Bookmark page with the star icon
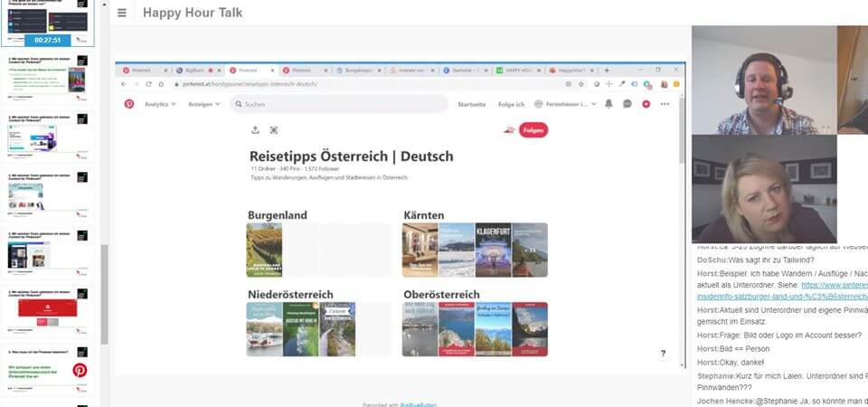Image resolution: width=868 pixels, height=407 pixels. pos(580,84)
